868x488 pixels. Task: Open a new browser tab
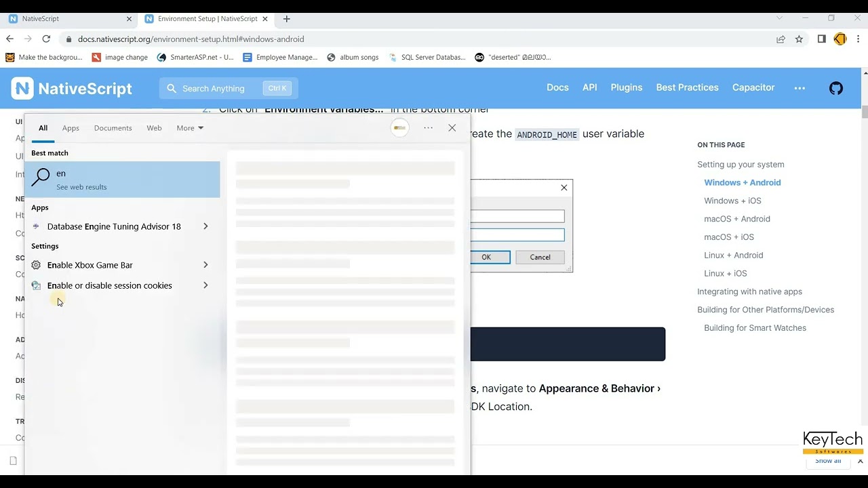coord(286,19)
